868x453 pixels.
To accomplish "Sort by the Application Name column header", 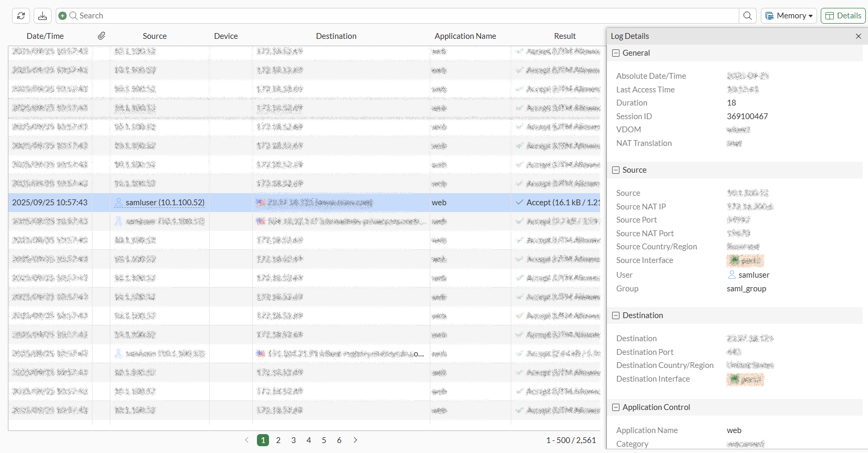I will coord(465,36).
